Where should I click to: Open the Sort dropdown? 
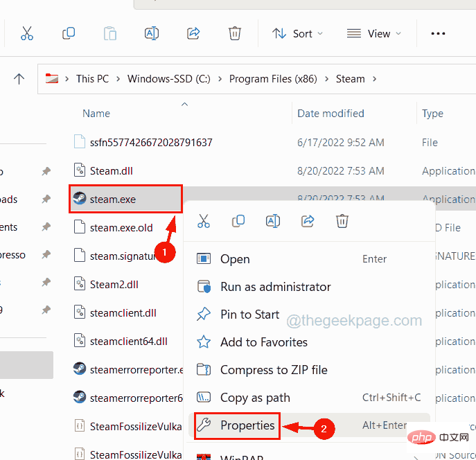(297, 33)
